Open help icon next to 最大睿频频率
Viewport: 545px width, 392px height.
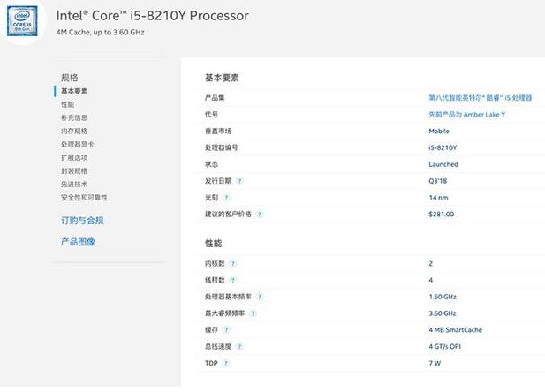[x=253, y=313]
